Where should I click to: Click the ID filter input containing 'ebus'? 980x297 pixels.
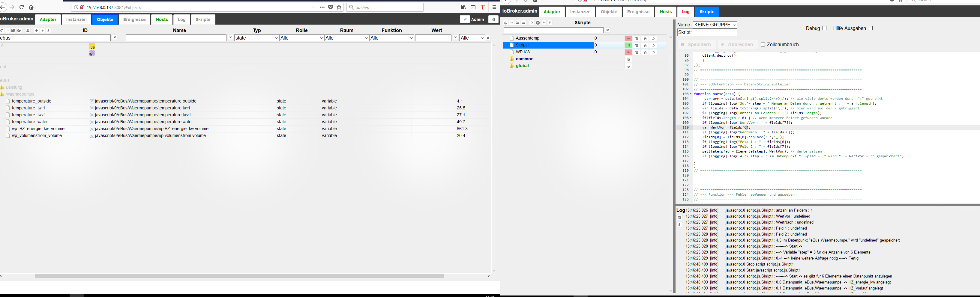(x=55, y=38)
